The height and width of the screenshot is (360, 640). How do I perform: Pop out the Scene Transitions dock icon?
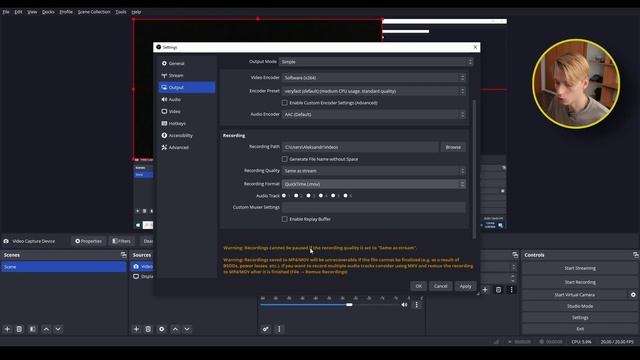[x=515, y=255]
